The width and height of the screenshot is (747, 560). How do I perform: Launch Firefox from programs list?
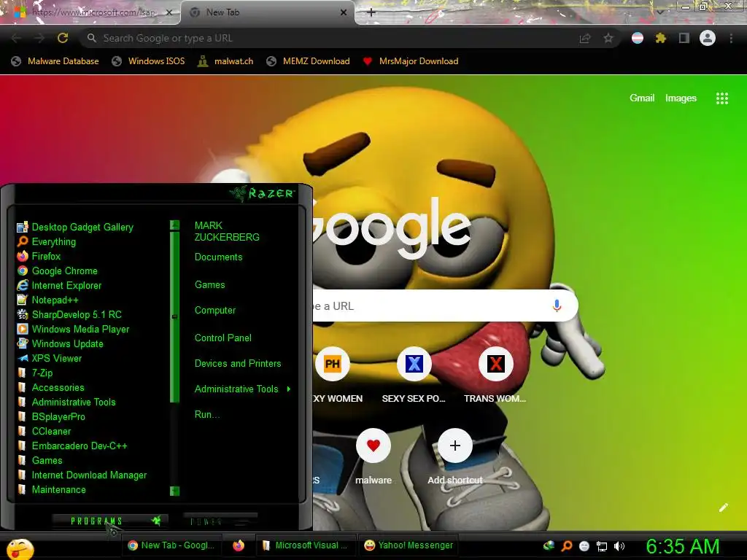click(39, 256)
